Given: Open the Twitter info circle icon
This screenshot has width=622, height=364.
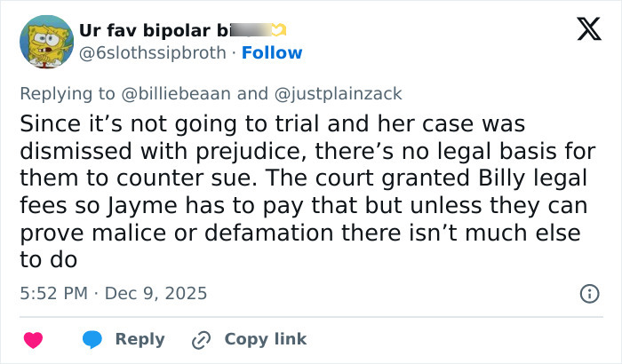Looking at the screenshot, I should [588, 292].
